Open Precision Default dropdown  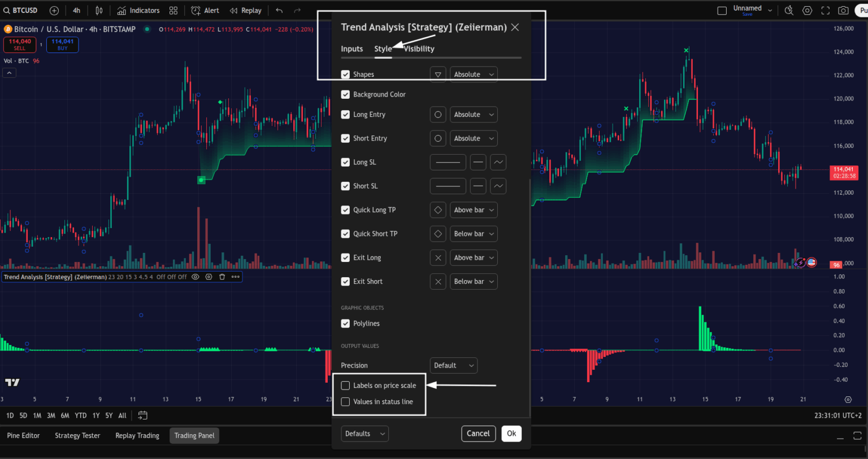tap(454, 365)
